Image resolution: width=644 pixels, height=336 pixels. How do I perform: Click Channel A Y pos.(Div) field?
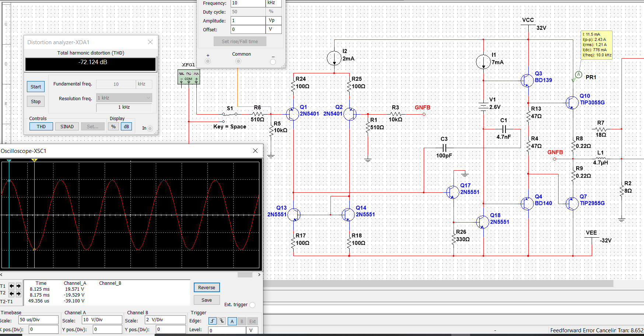coord(108,329)
